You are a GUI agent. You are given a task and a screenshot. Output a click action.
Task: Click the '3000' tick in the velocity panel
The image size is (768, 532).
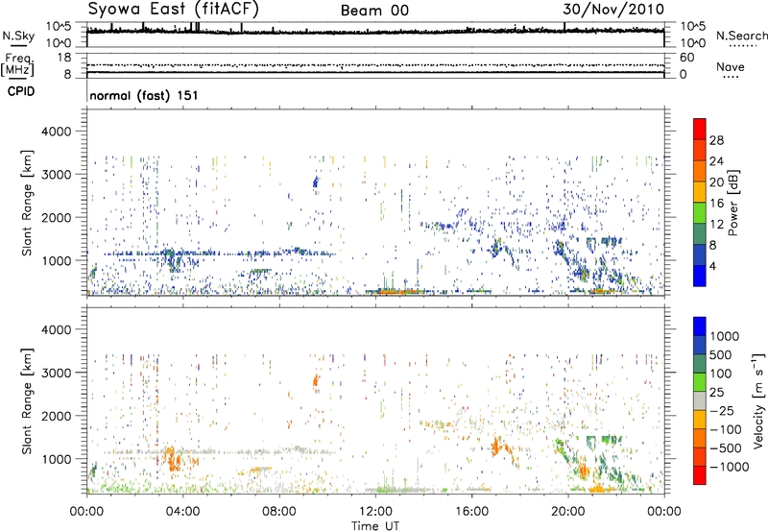coord(56,373)
